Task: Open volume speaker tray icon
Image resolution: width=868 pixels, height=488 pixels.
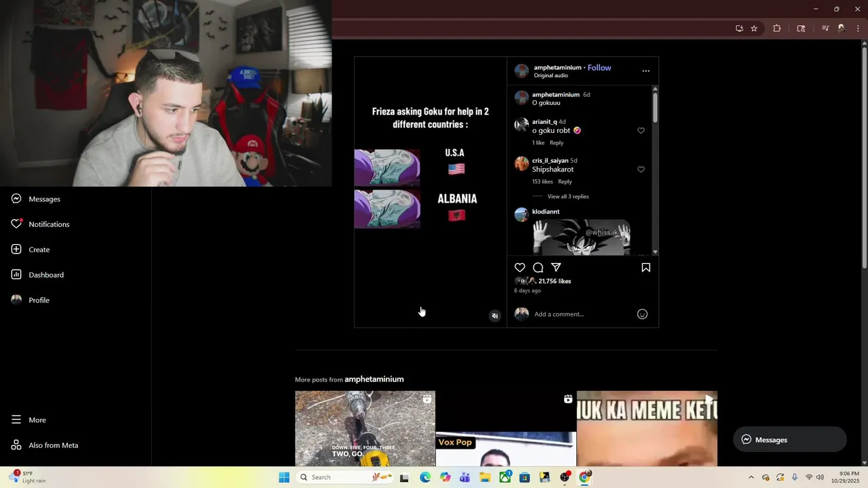Action: click(820, 478)
